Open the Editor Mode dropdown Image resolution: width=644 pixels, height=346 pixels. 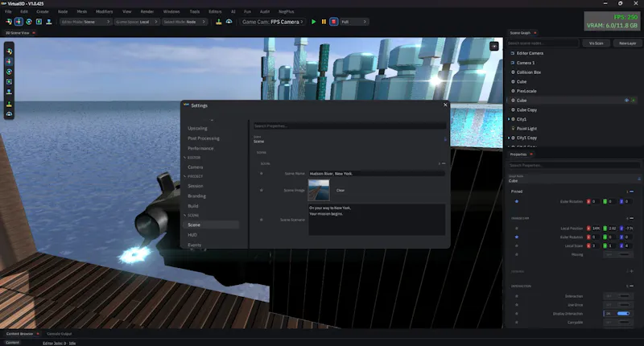point(85,22)
